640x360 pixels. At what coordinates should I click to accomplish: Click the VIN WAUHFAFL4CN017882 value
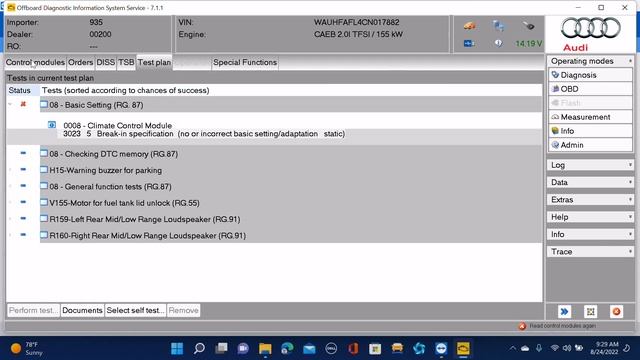point(357,22)
